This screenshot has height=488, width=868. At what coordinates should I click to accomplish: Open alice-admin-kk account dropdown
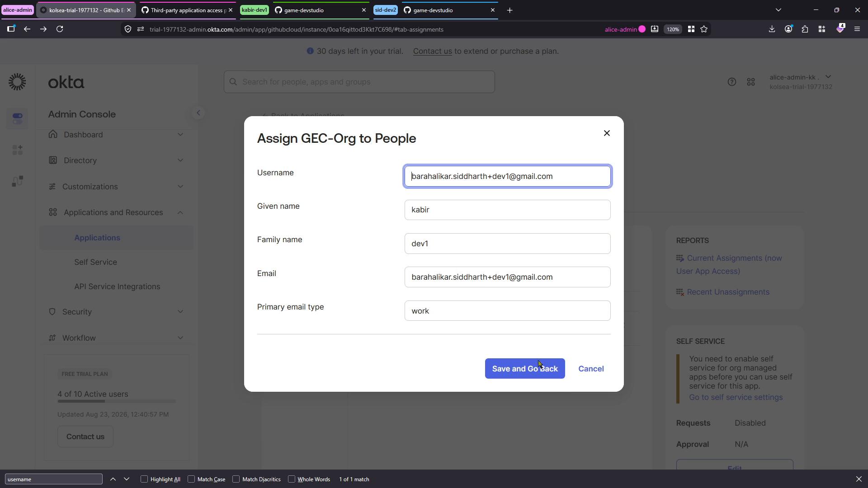pyautogui.click(x=801, y=82)
